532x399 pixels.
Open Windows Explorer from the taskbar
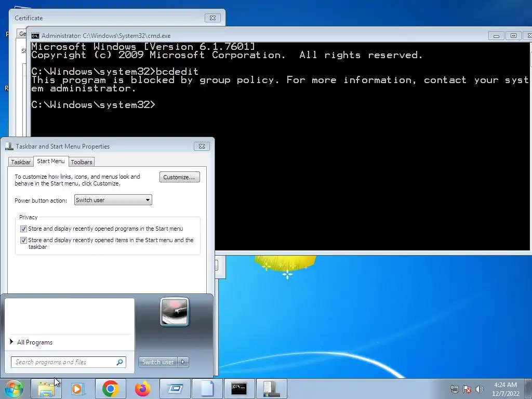coord(46,389)
